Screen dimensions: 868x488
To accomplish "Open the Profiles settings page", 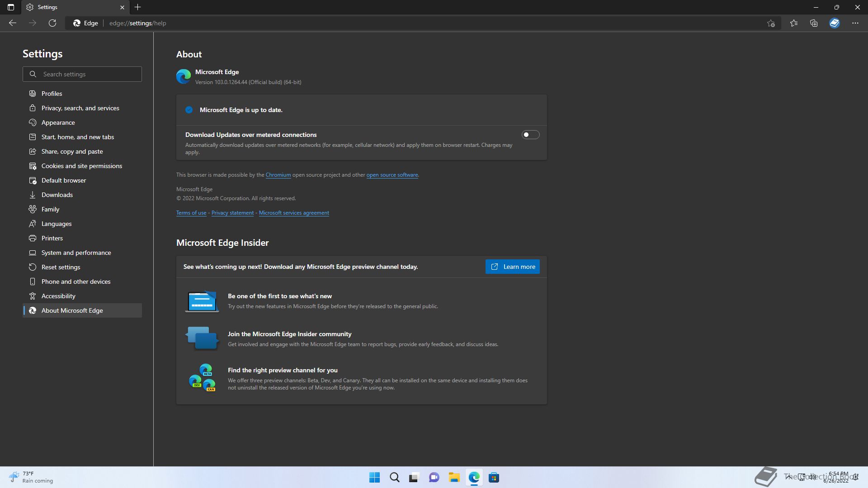I will coord(82,94).
